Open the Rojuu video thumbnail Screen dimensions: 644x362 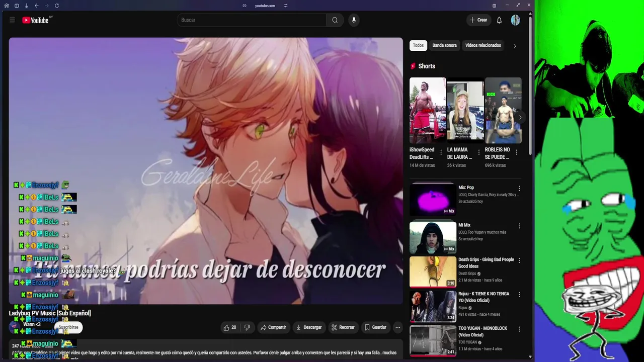[x=433, y=306]
